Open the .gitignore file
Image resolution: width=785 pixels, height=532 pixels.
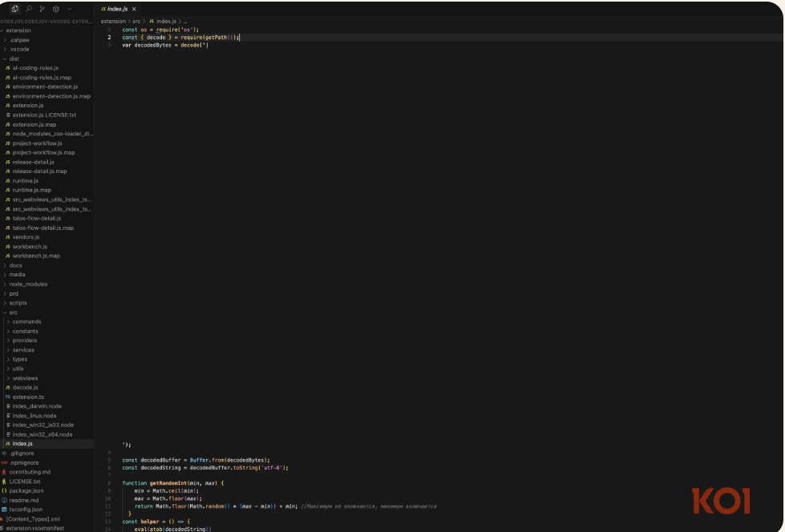(x=22, y=453)
